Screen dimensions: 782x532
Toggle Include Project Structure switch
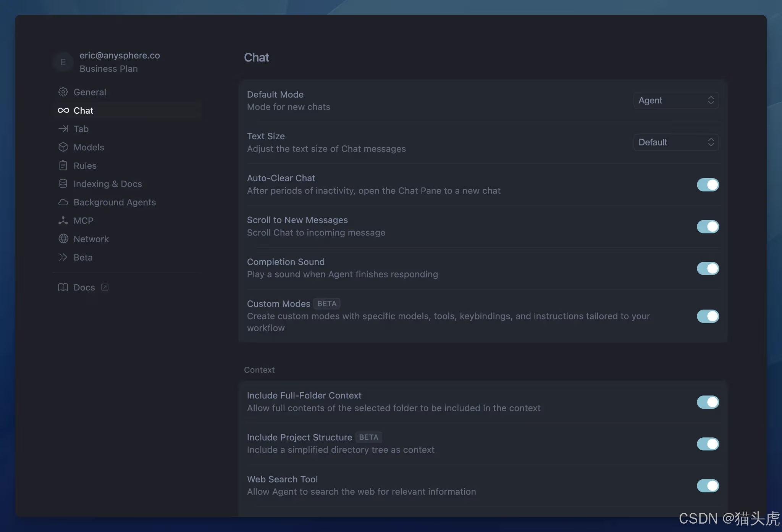click(708, 443)
